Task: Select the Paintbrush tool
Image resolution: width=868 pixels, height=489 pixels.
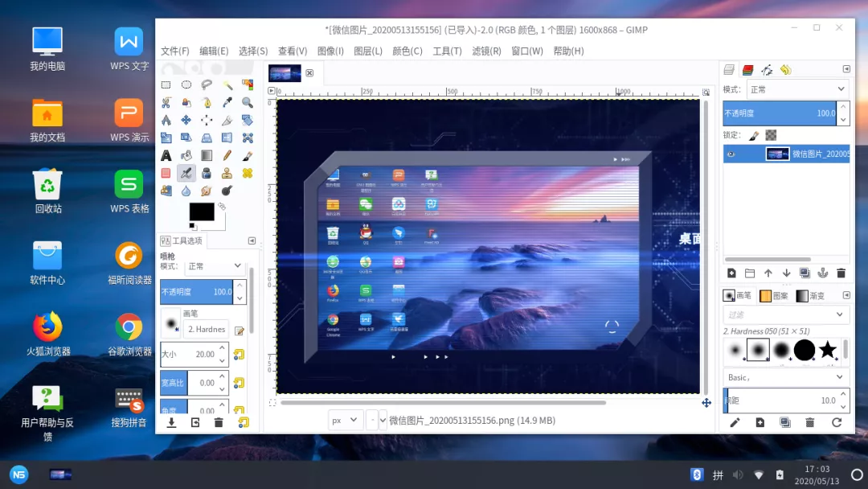Action: tap(248, 155)
